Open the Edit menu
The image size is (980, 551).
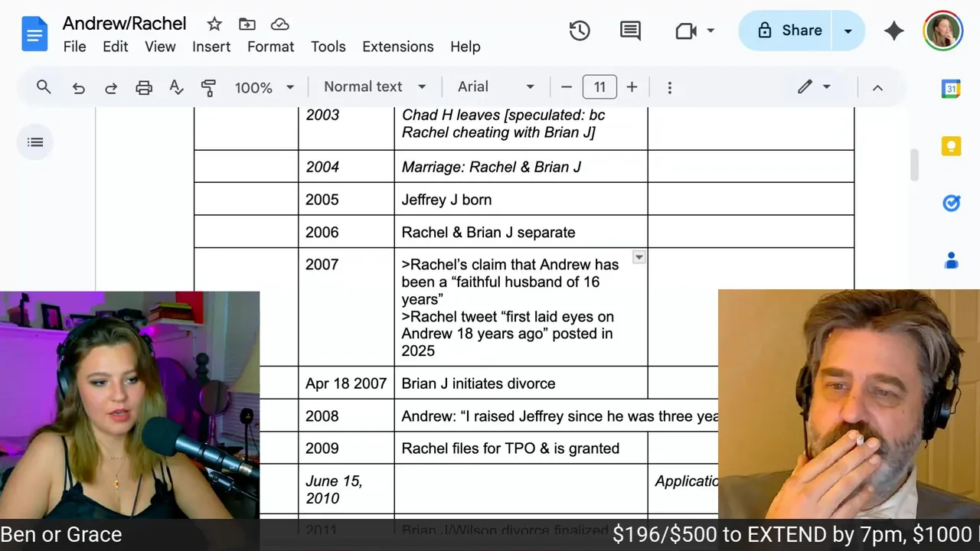116,47
